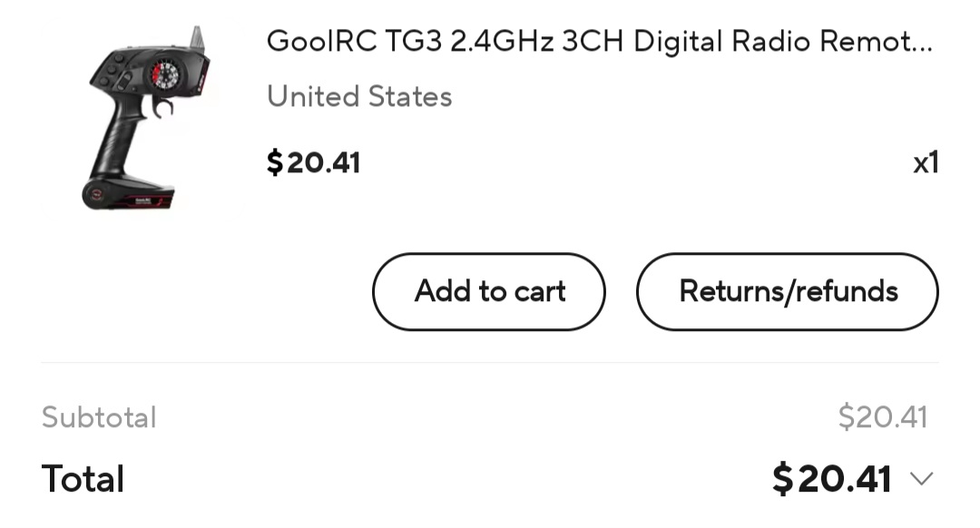Select the item price $20.41 under title

tap(313, 162)
